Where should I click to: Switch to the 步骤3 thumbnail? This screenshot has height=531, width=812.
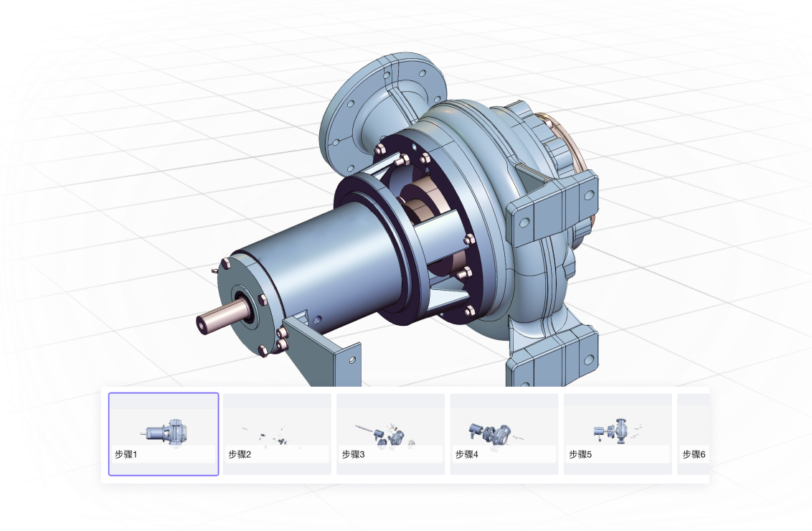(x=390, y=434)
